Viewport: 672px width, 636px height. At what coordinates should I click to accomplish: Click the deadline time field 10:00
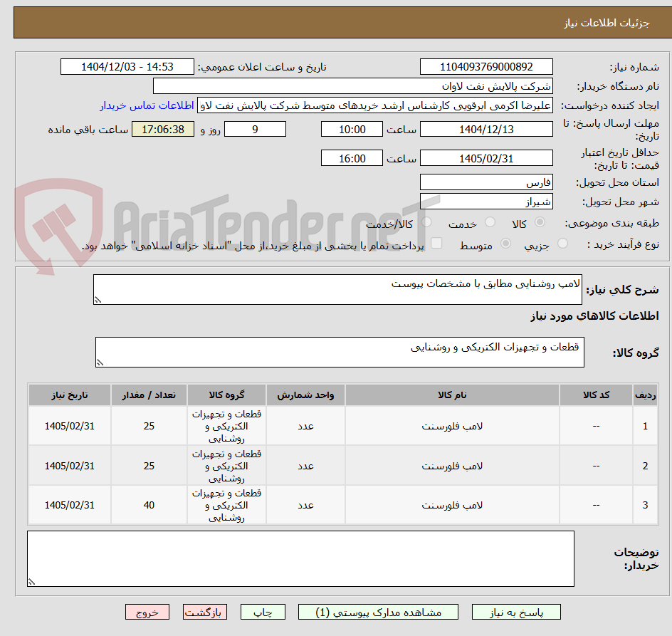point(352,129)
